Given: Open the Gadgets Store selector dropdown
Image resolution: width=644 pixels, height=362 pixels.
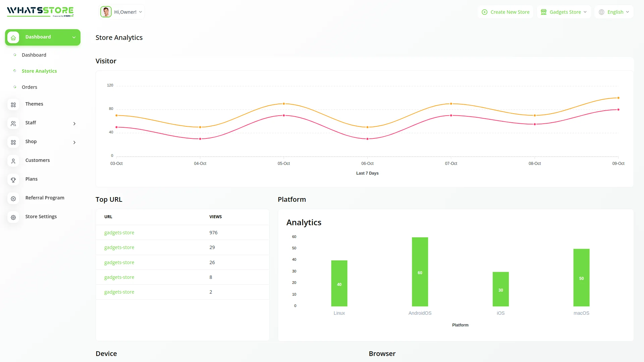Looking at the screenshot, I should coord(563,12).
